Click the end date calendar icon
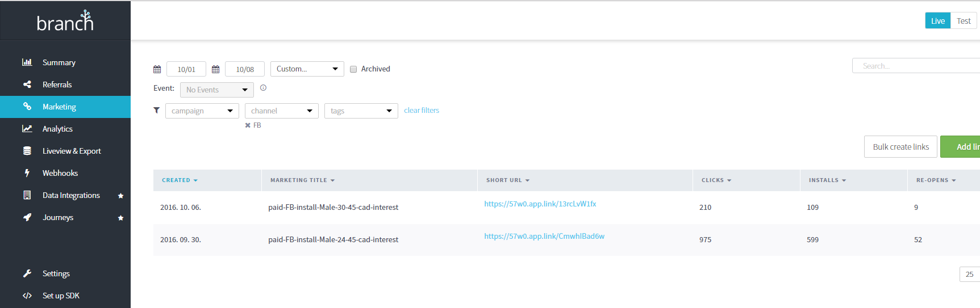Viewport: 980px width, 308px height. click(215, 69)
